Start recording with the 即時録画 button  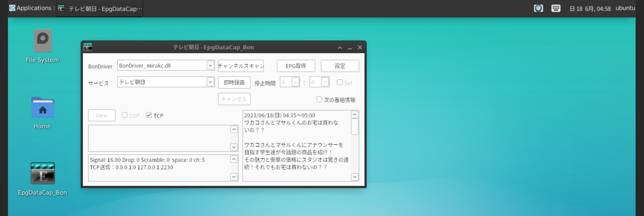click(234, 82)
